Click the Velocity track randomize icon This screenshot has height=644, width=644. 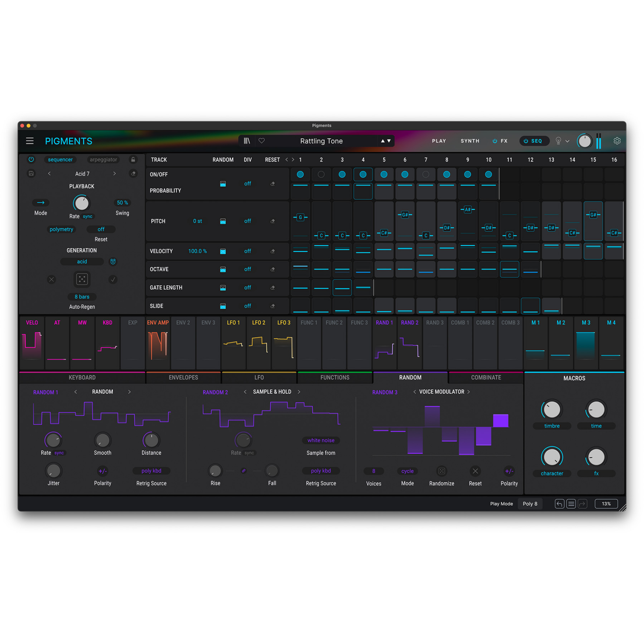pyautogui.click(x=223, y=251)
